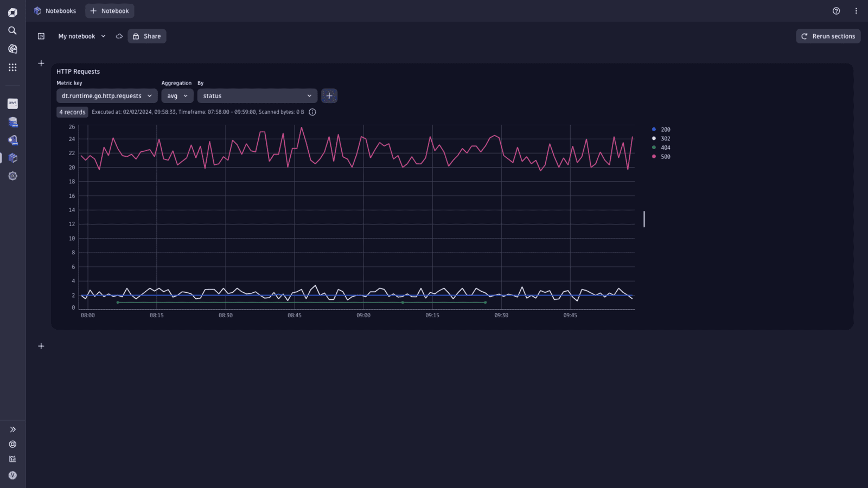The image size is (868, 488).
Task: Click the Share button
Action: tap(146, 36)
